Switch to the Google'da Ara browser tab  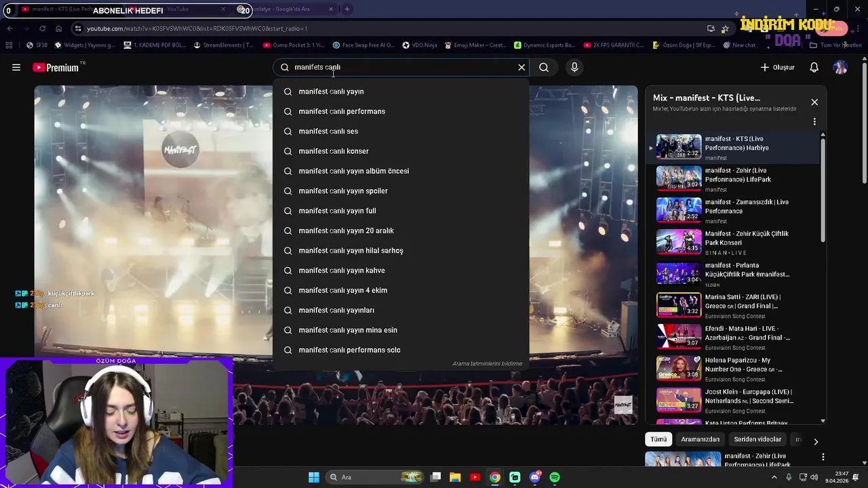(x=285, y=9)
